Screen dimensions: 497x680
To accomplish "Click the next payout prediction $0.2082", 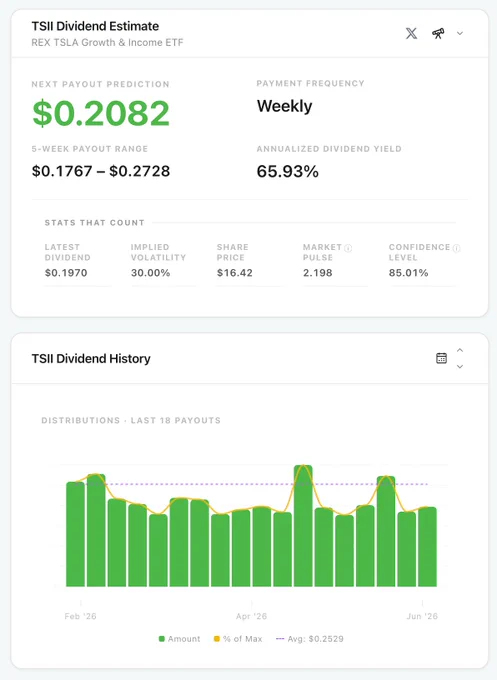I will 101,113.
